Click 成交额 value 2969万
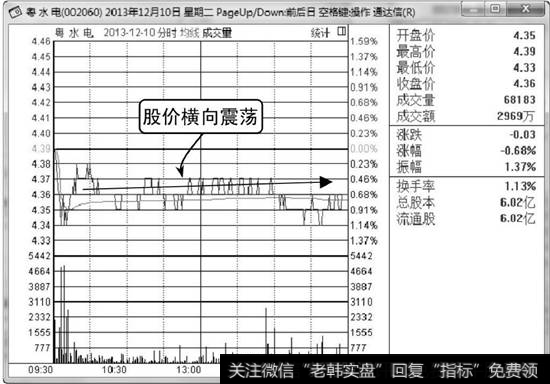This screenshot has height=384, width=550. 516,116
